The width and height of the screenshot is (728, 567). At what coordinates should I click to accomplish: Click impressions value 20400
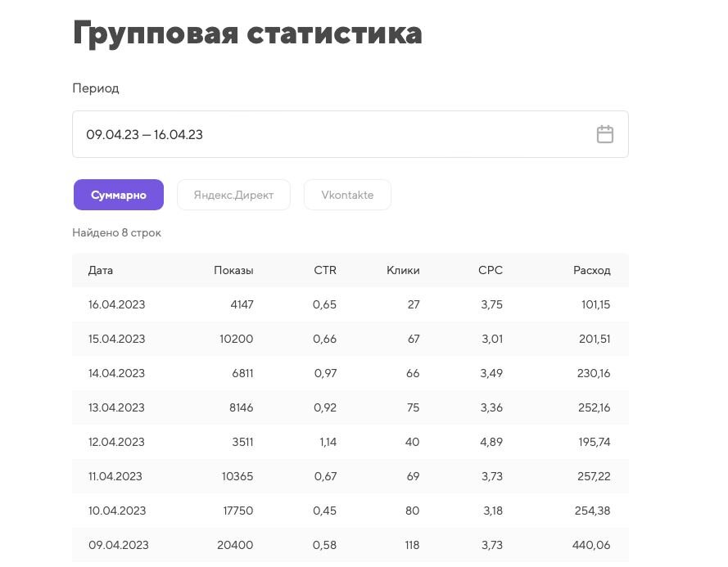coord(235,545)
